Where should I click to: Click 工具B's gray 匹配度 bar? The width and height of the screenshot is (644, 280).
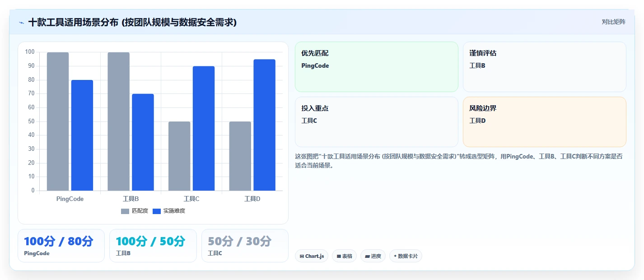point(118,121)
